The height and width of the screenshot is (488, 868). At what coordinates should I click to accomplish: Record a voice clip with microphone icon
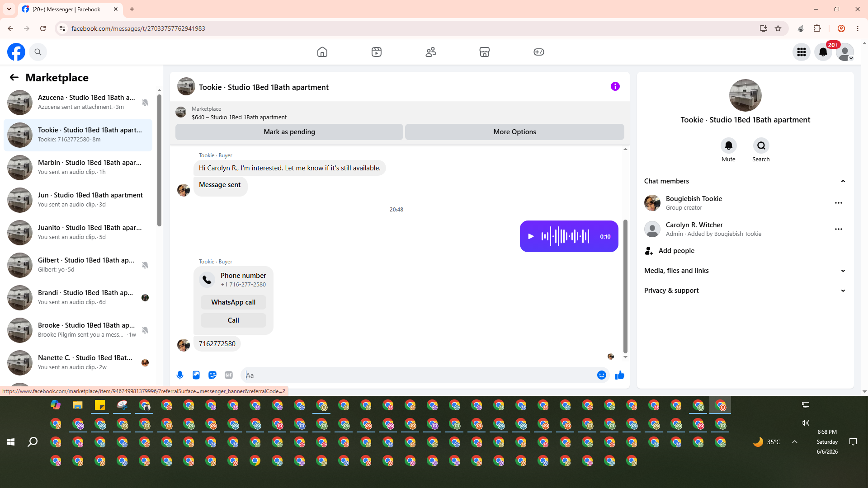[x=180, y=375]
